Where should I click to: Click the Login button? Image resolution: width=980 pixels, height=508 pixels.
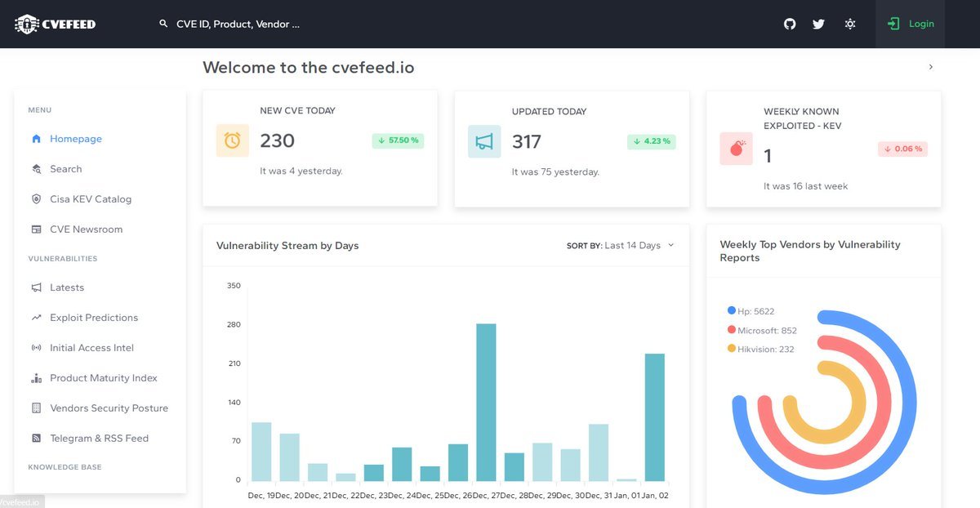coord(911,24)
